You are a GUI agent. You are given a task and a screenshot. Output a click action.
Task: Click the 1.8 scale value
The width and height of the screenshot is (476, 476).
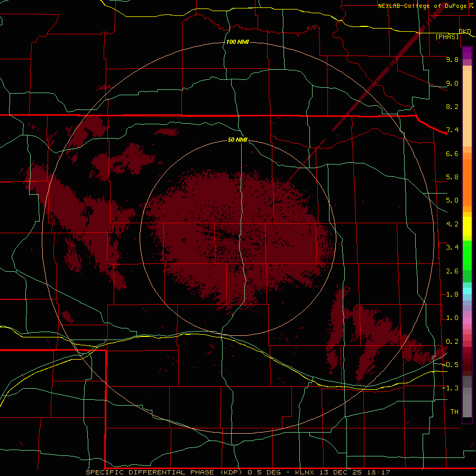(452, 295)
